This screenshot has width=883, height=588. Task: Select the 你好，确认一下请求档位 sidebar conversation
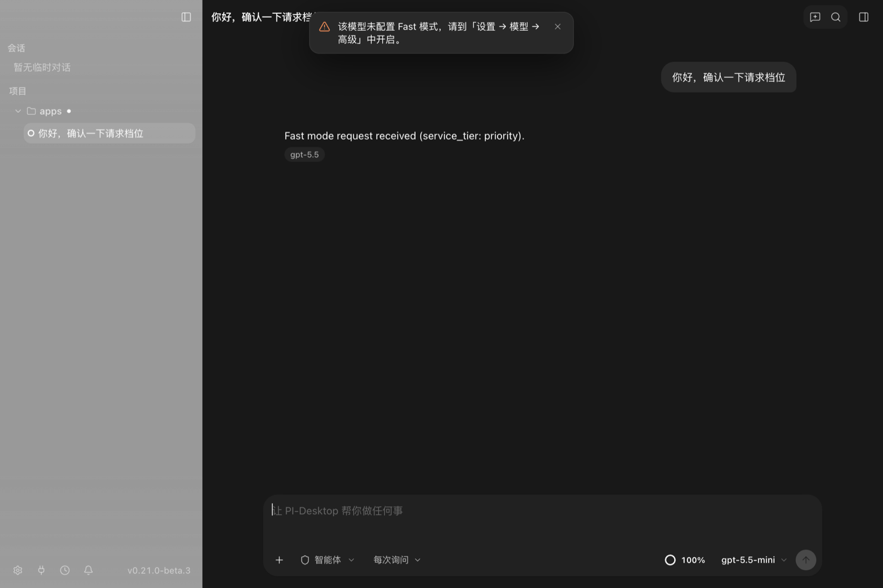(x=110, y=134)
